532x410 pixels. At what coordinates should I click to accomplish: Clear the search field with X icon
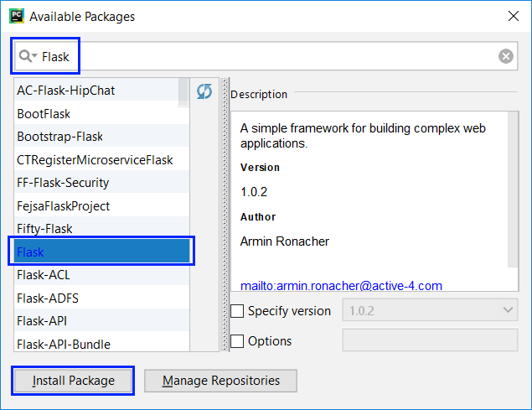506,56
